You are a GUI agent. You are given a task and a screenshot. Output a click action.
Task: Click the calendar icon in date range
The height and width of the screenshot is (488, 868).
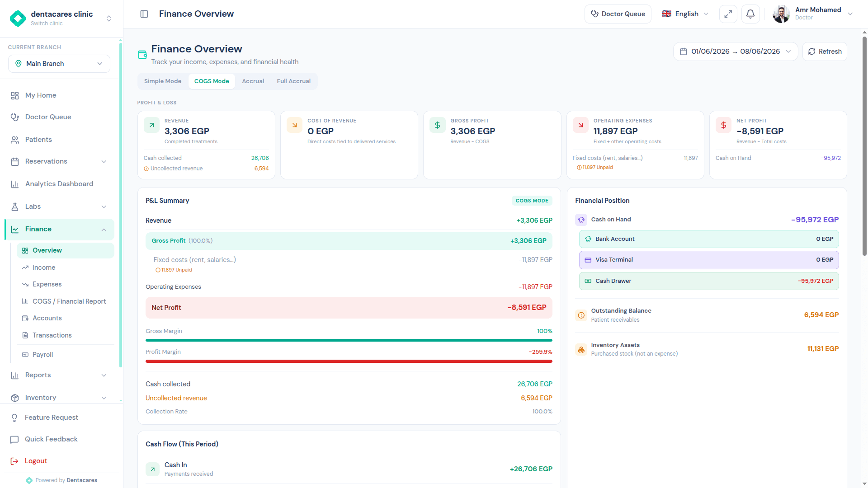[x=684, y=52]
